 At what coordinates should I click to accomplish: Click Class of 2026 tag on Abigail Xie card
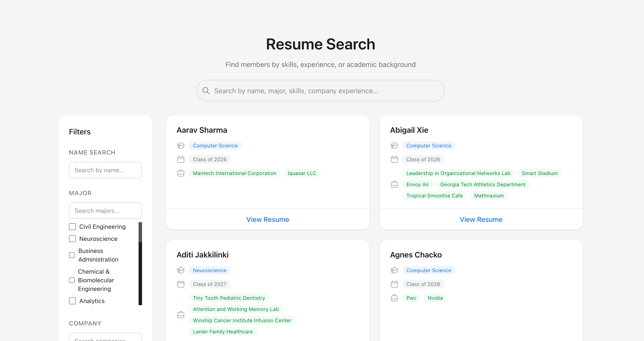click(x=423, y=159)
